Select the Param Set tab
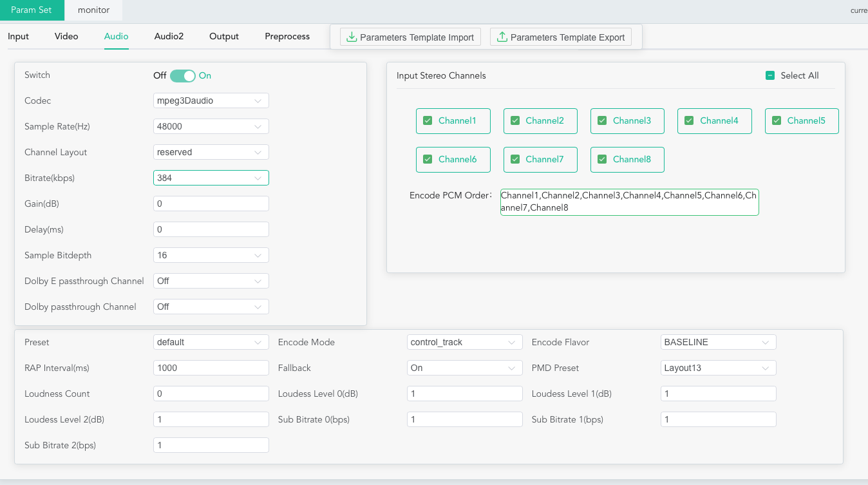This screenshot has height=485, width=868. [x=32, y=10]
